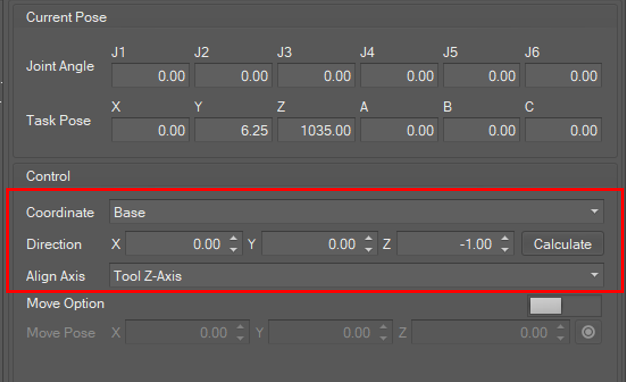This screenshot has height=382, width=626.
Task: Click the Calculate button
Action: [x=563, y=244]
